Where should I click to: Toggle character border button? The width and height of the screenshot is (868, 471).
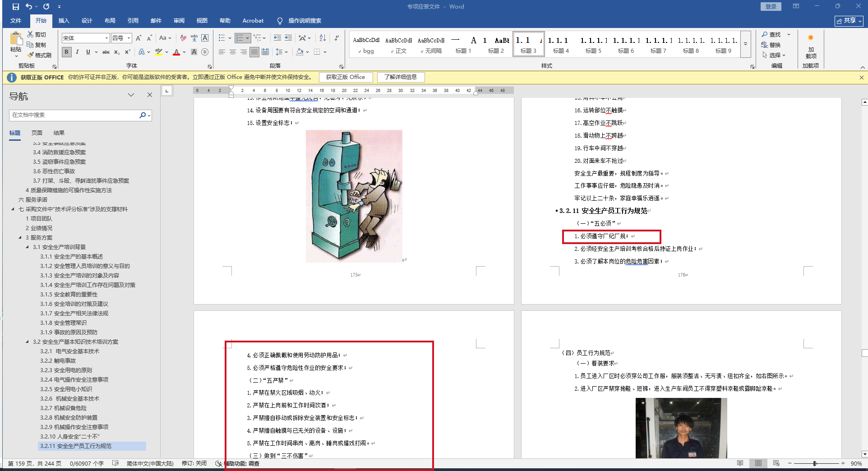pyautogui.click(x=205, y=38)
